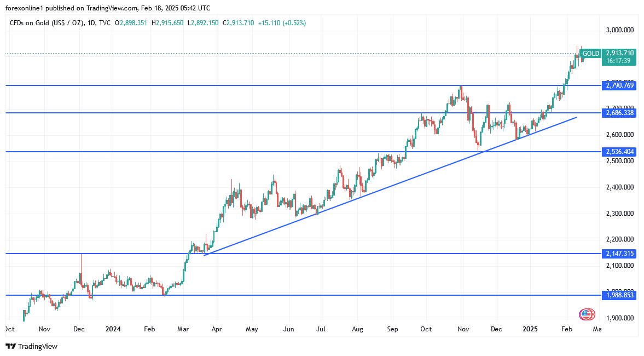The image size is (644, 356).
Task: Open the CFDs on Gold symbol title
Action: point(45,23)
